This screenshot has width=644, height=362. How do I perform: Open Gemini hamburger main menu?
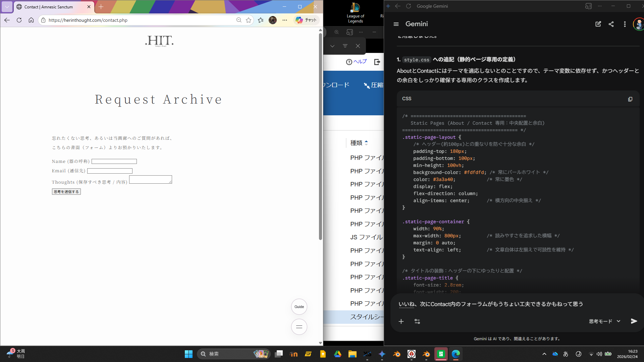[396, 24]
